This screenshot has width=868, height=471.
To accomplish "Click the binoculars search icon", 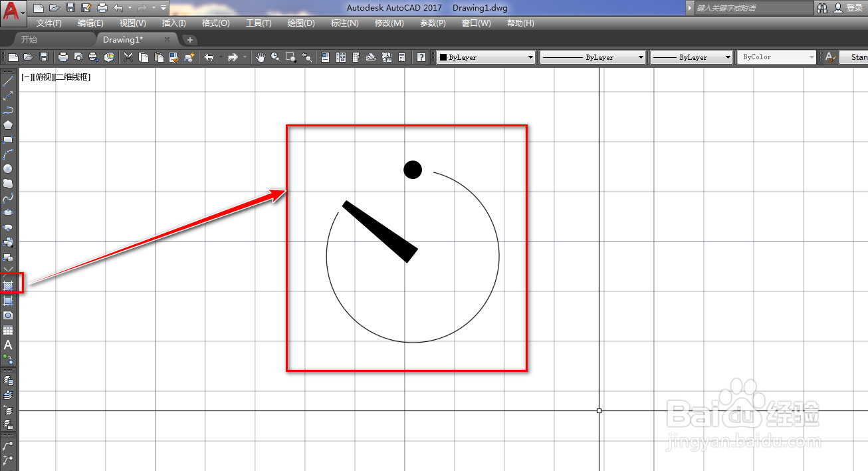I will (x=822, y=8).
